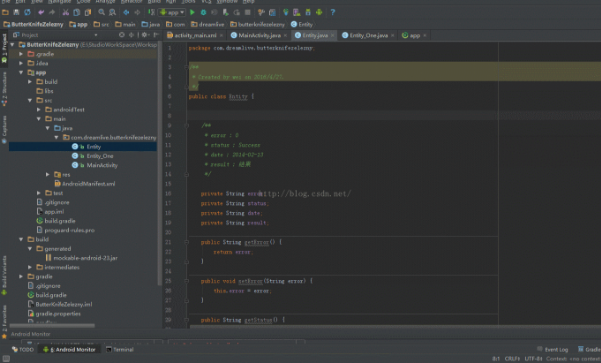601x363 pixels.
Task: Click the java breadcrumb
Action: pos(151,24)
